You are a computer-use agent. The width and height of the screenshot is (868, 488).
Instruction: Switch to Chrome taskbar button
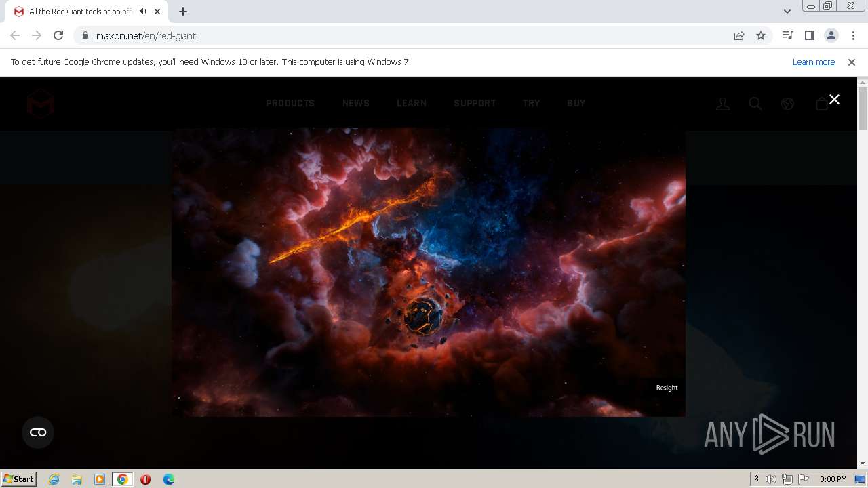(x=123, y=479)
